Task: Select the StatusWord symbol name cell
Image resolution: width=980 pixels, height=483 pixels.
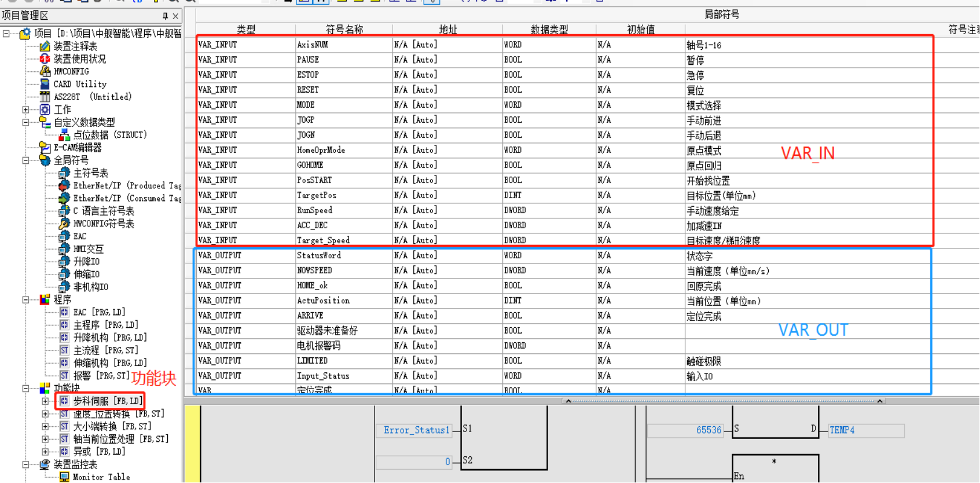Action: click(344, 255)
